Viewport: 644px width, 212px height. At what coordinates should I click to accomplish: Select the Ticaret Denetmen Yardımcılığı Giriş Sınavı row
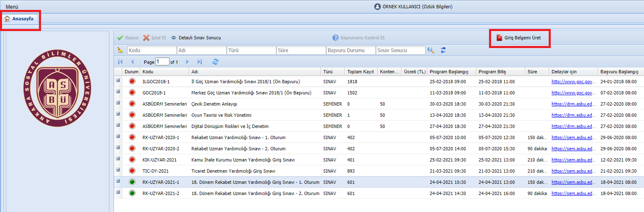coord(379,171)
